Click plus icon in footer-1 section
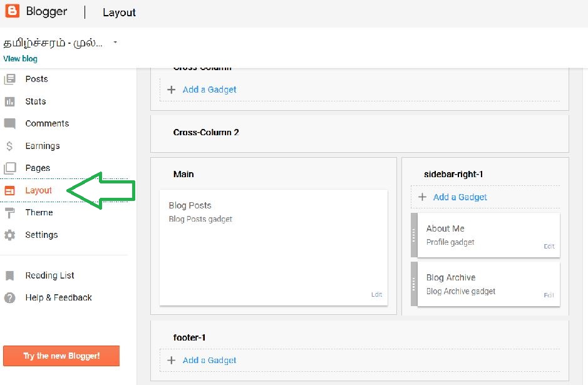This screenshot has height=385, width=588. 172,360
